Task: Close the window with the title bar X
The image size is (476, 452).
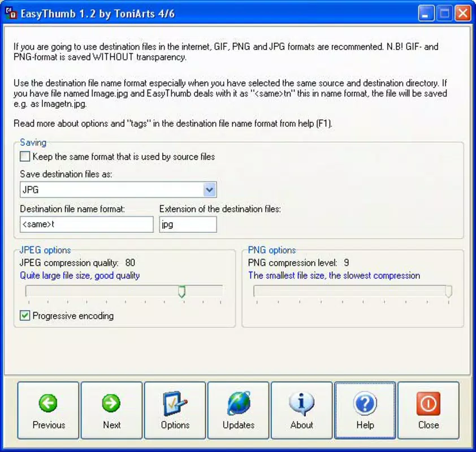Action: coord(462,14)
